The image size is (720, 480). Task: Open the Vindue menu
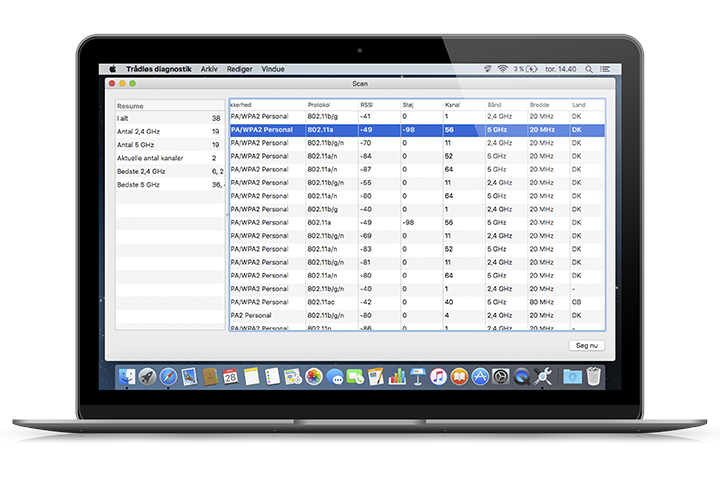[273, 69]
